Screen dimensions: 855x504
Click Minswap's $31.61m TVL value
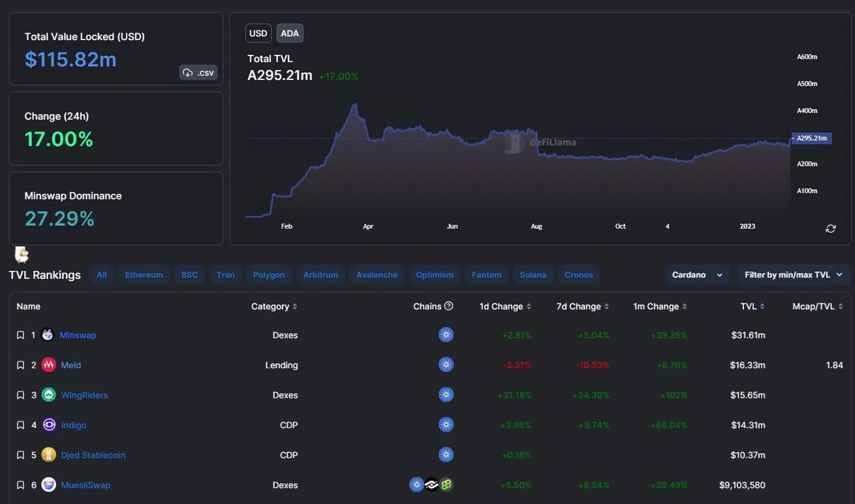pos(748,335)
